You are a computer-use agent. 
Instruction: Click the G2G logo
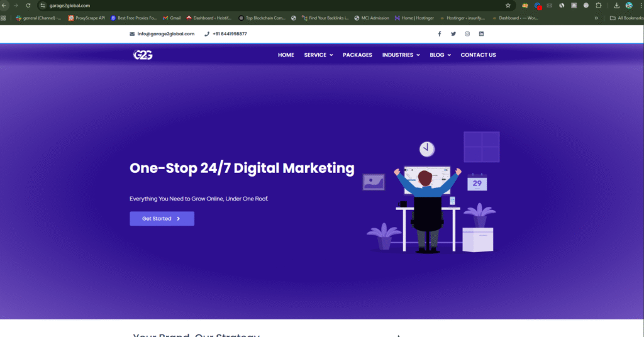point(143,55)
